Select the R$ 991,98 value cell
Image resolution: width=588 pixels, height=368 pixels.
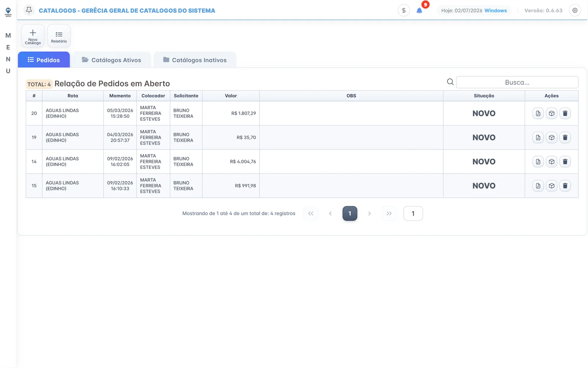tap(231, 186)
